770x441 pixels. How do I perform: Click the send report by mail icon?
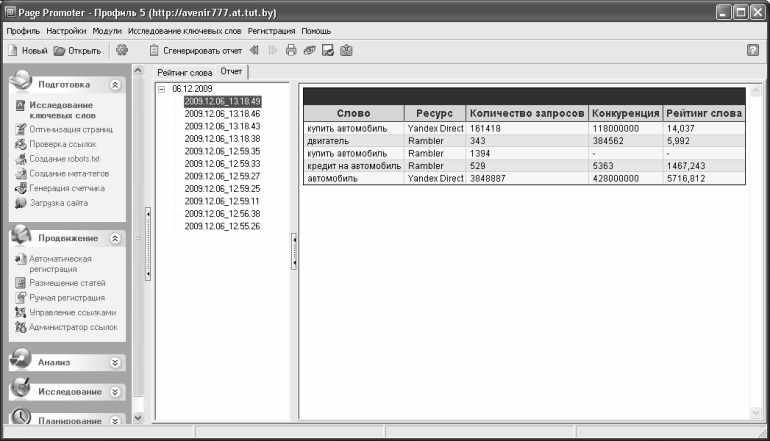pyautogui.click(x=346, y=50)
